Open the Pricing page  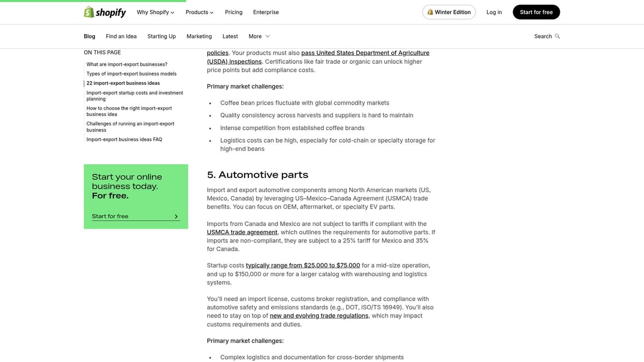point(233,12)
